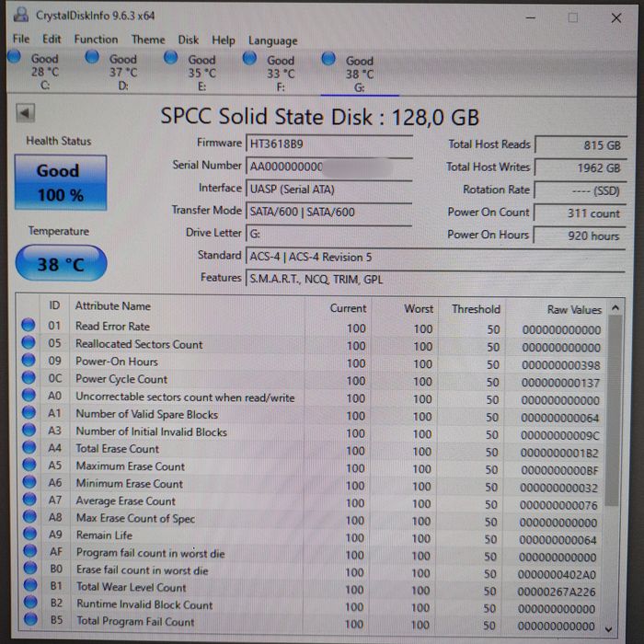Open the Disk menu
The height and width of the screenshot is (644, 644).
[x=188, y=40]
